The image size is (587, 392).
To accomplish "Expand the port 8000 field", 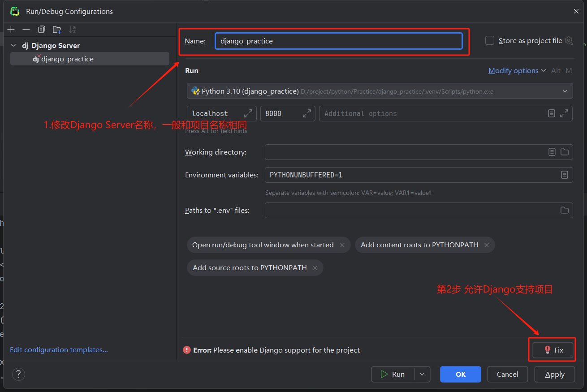I will click(306, 113).
